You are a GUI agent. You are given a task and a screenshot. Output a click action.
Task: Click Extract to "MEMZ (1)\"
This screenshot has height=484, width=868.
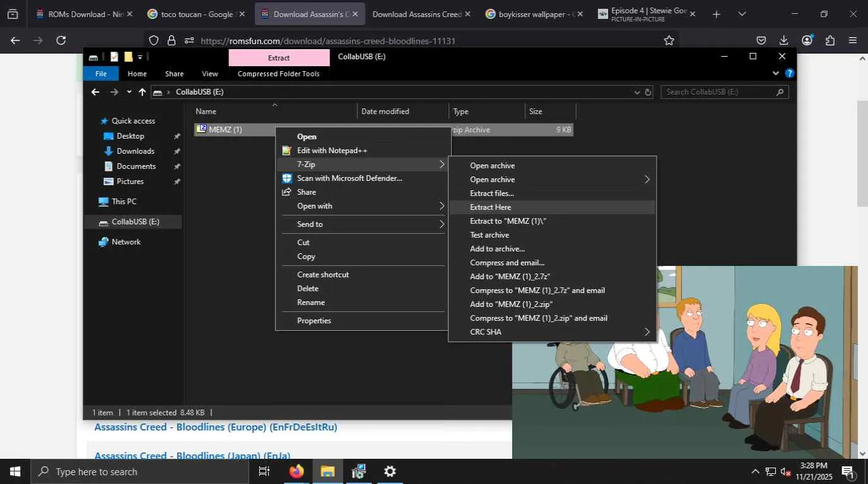[x=552, y=221]
